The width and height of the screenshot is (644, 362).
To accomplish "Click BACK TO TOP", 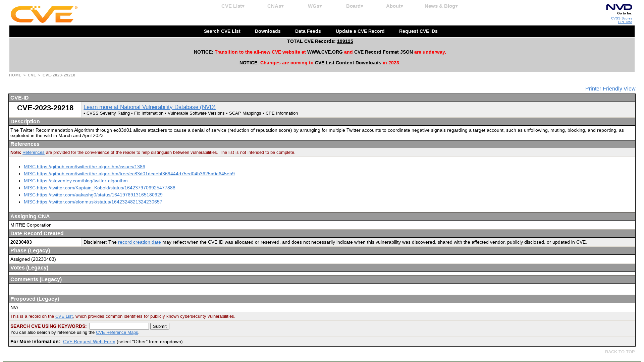I will pos(620,352).
